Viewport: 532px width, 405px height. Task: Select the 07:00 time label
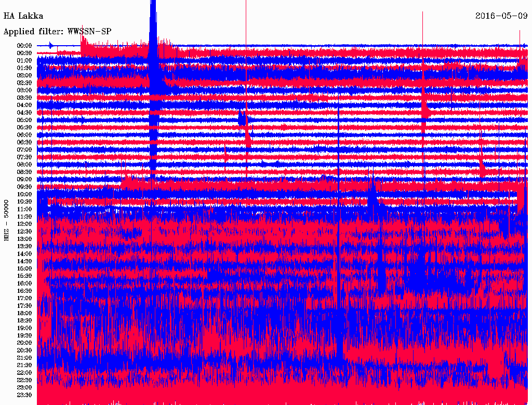point(24,150)
